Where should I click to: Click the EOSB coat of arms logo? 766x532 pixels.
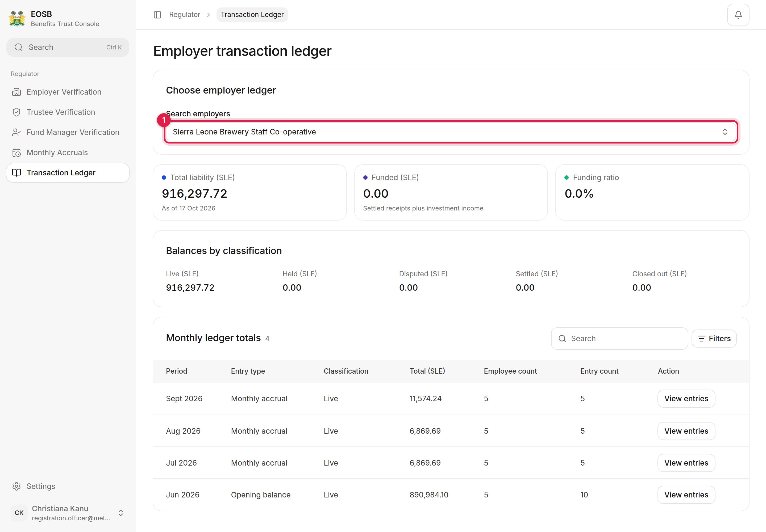17,19
